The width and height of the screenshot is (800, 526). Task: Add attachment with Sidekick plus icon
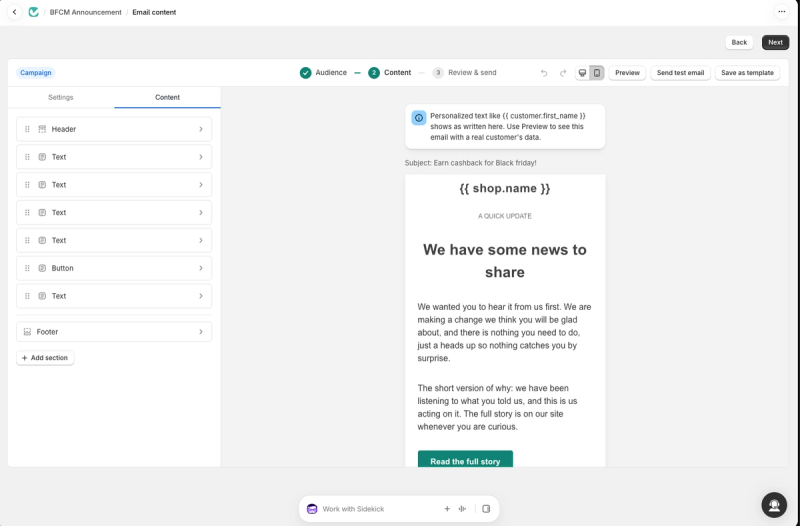pyautogui.click(x=447, y=509)
